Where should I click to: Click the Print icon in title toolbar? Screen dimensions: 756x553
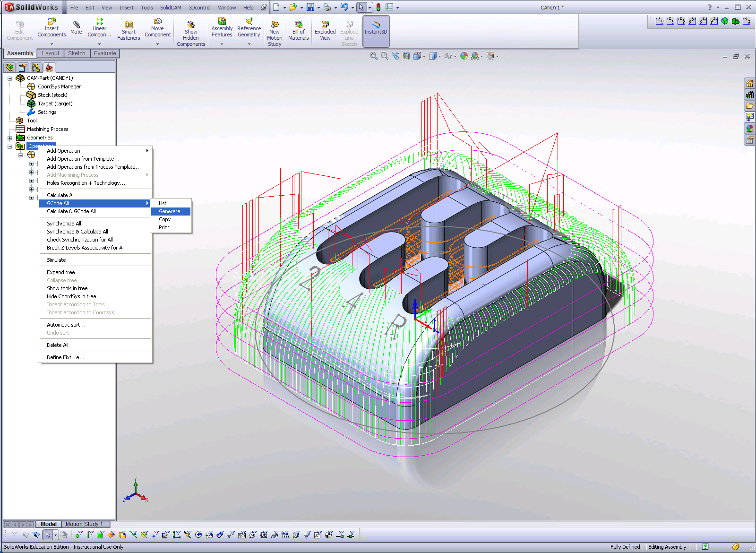pyautogui.click(x=327, y=7)
